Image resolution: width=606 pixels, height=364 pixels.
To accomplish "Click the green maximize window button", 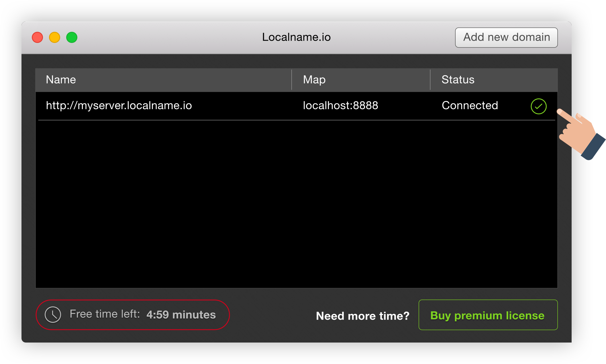I will (x=72, y=37).
